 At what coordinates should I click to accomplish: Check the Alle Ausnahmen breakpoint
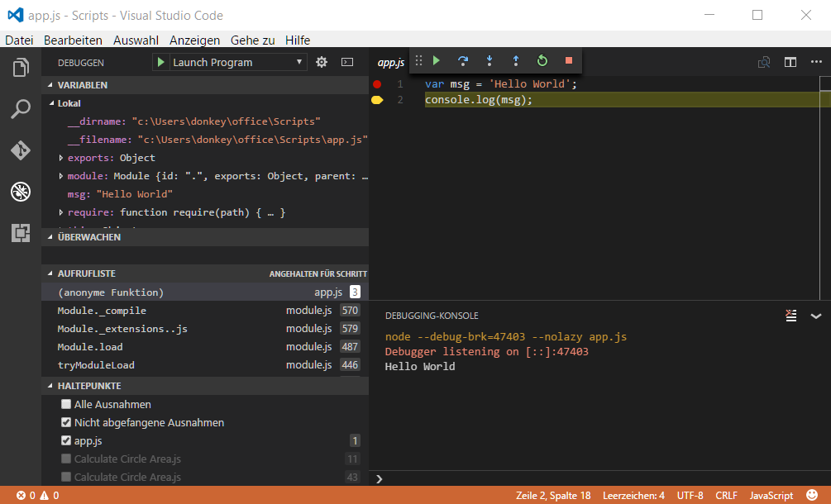(x=64, y=404)
